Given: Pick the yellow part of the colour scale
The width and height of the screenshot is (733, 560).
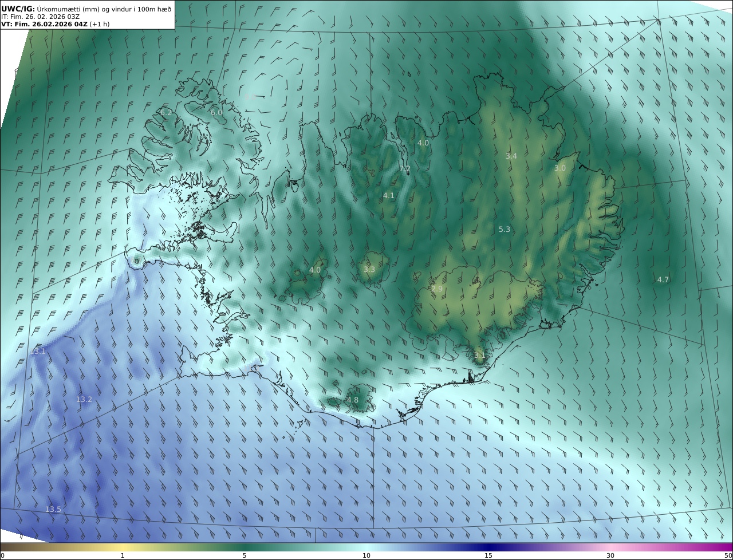Looking at the screenshot, I should tap(123, 547).
